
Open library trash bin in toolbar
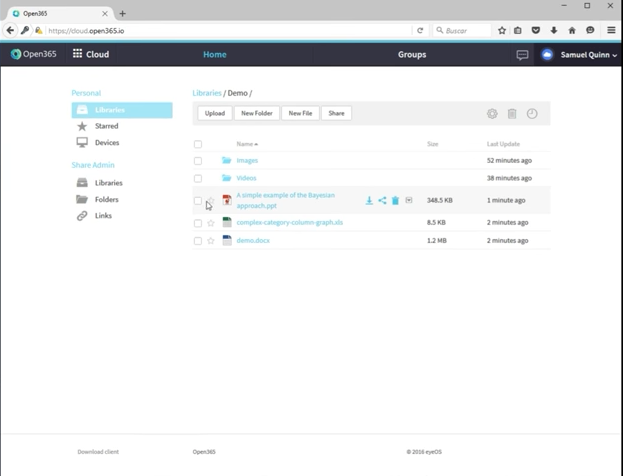click(512, 114)
